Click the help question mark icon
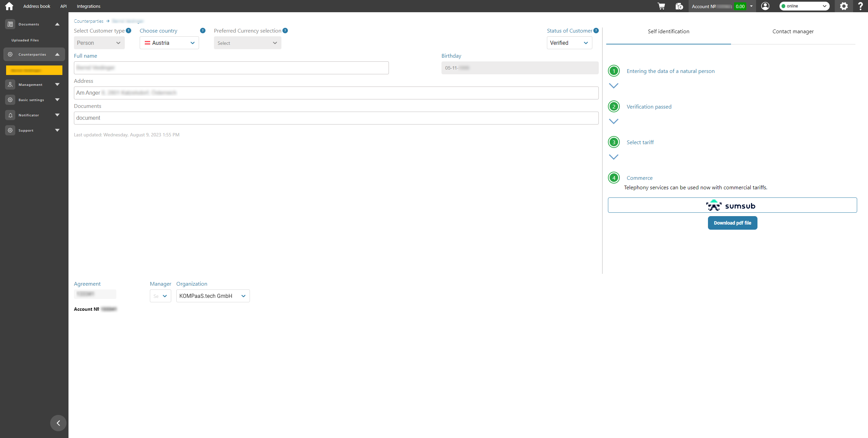 860,6
